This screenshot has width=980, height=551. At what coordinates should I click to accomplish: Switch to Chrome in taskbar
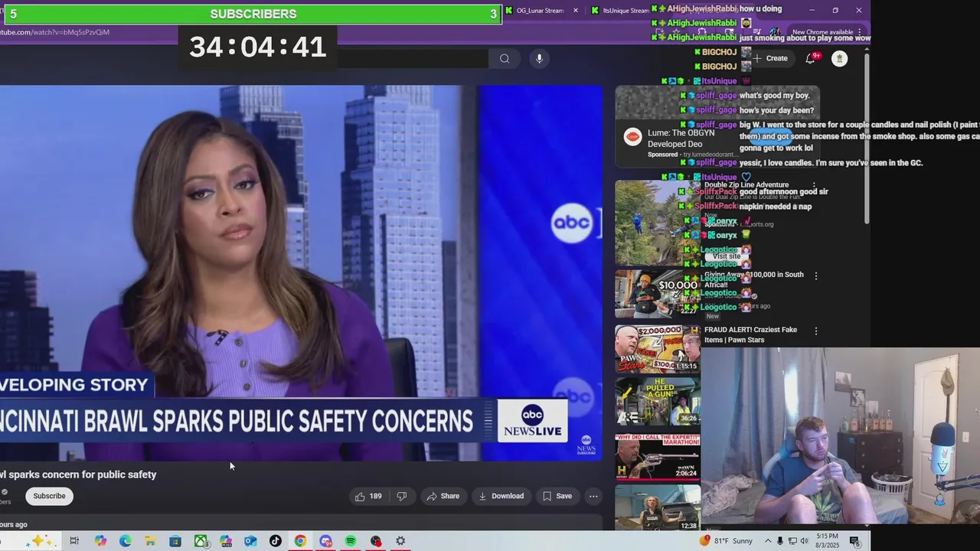pyautogui.click(x=300, y=541)
